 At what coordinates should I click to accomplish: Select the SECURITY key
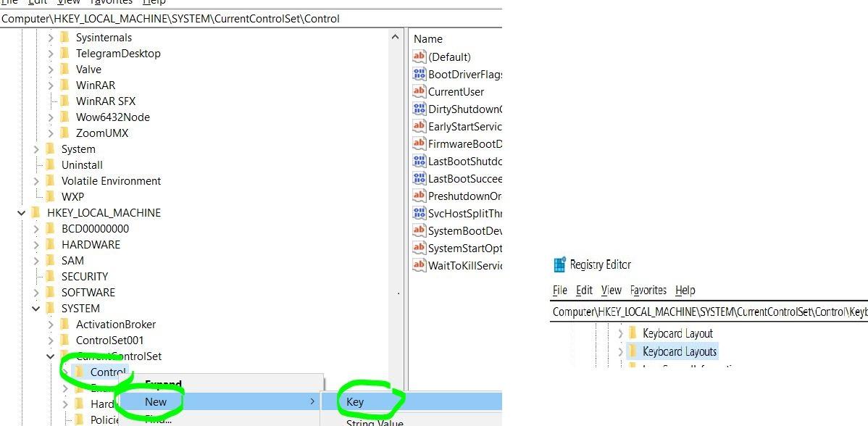85,277
